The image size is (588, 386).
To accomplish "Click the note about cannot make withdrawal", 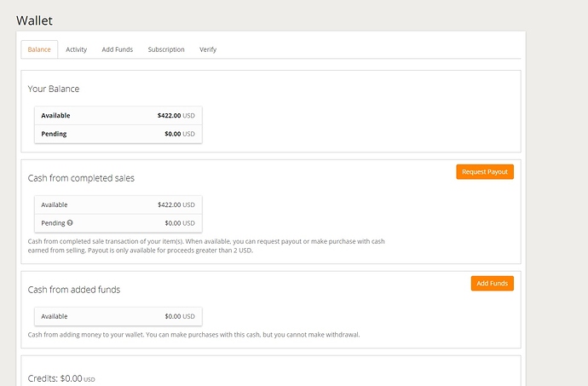I will point(194,335).
